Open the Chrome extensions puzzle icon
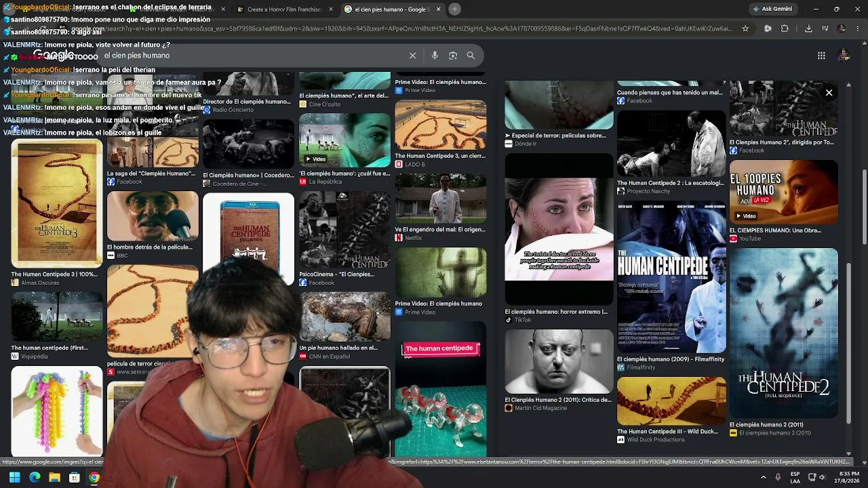 785,28
